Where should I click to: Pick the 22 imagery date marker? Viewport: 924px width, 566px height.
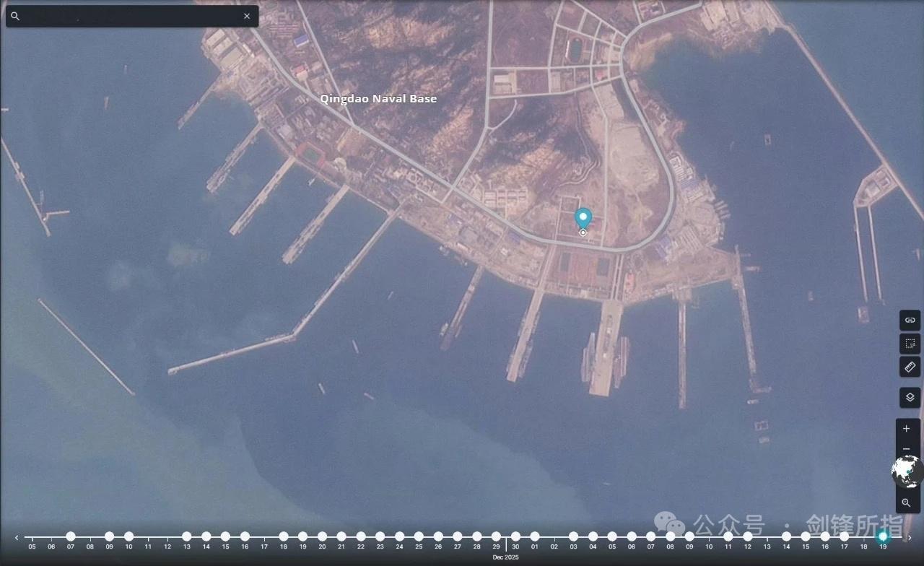click(x=361, y=536)
